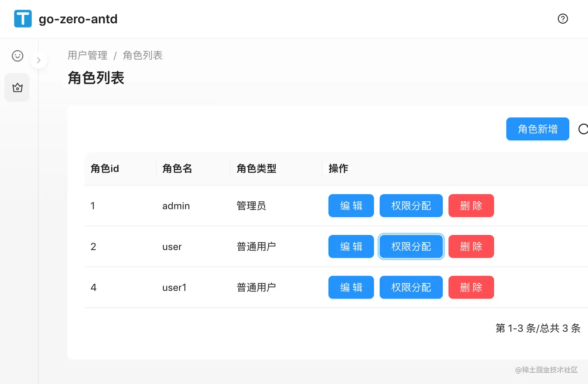The width and height of the screenshot is (588, 384).
Task: Click the table refresh icon
Action: point(583,129)
